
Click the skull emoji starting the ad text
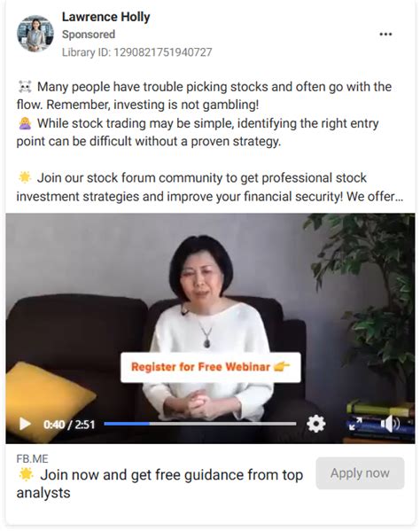(x=25, y=87)
